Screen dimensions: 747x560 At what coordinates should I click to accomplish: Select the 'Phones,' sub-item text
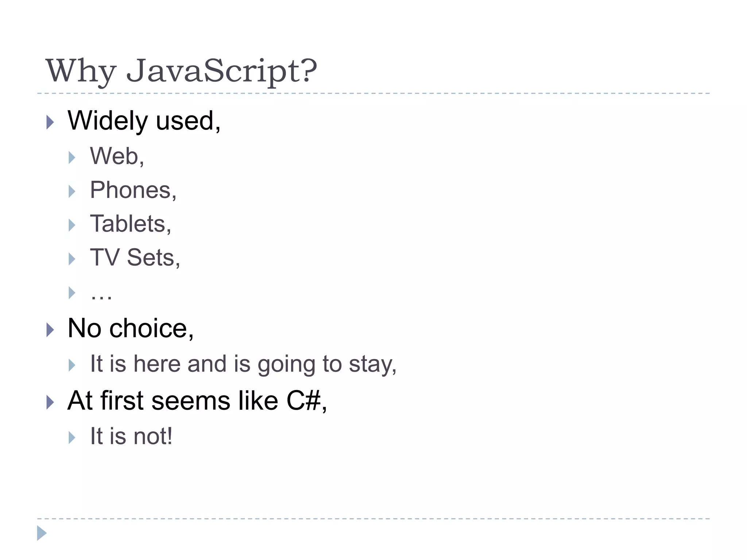coord(133,190)
